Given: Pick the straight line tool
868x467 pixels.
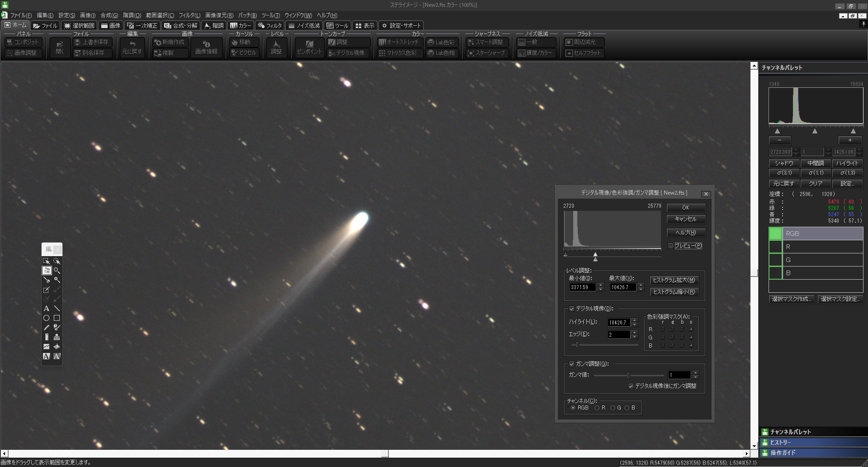Looking at the screenshot, I should coord(57,309).
